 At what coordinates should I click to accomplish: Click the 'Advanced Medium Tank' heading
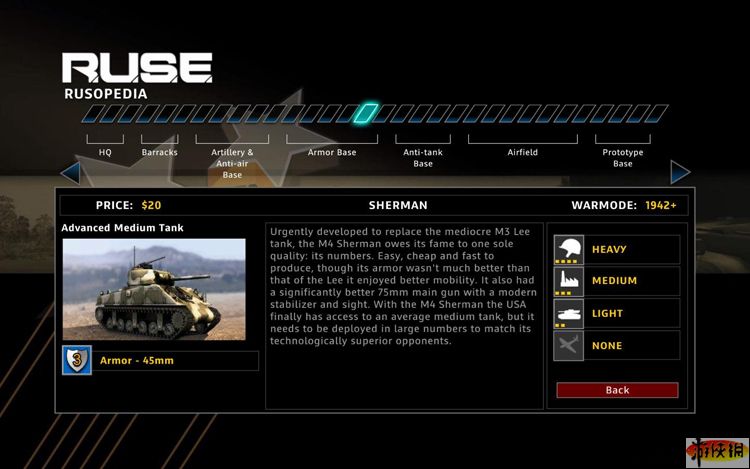coord(122,228)
